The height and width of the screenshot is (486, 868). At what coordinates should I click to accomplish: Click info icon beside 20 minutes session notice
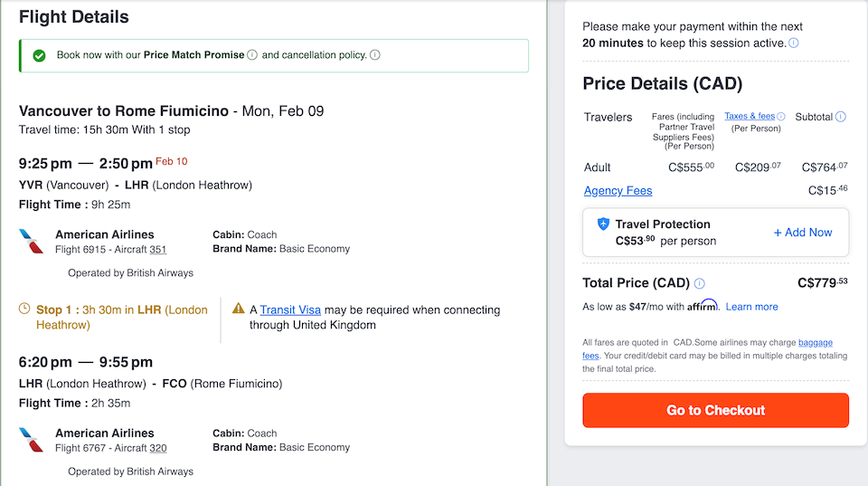(793, 43)
